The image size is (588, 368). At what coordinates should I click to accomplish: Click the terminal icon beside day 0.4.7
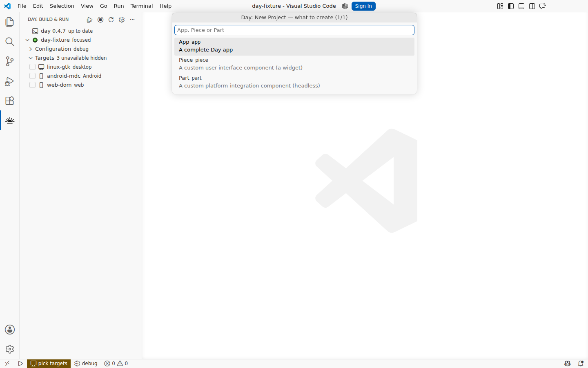[35, 31]
